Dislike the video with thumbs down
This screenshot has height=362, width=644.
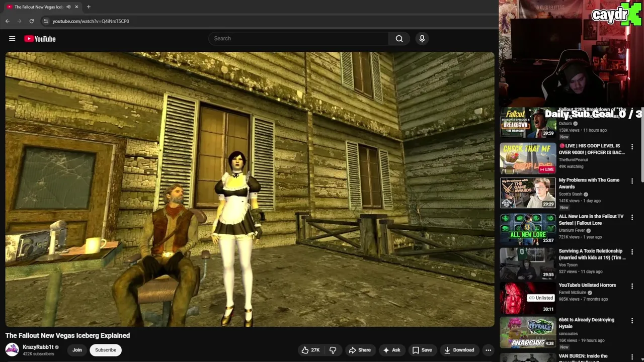333,350
